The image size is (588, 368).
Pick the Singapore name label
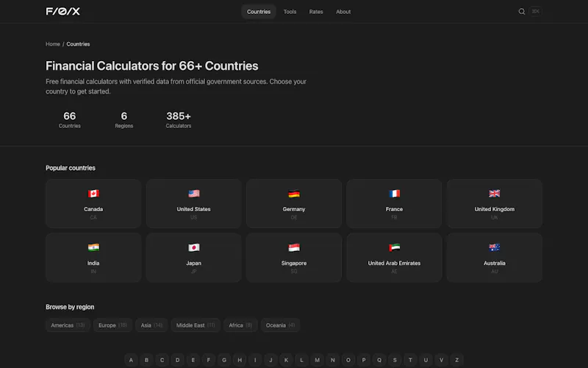(294, 263)
